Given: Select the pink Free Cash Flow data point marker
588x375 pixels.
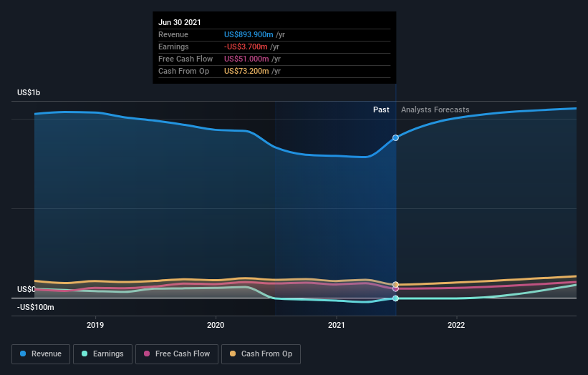Looking at the screenshot, I should [x=395, y=289].
